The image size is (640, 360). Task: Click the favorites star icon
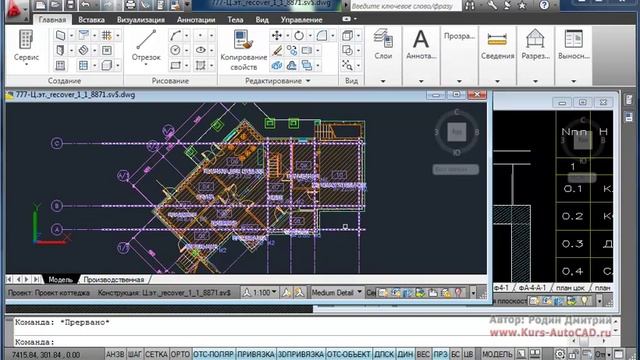point(522,5)
